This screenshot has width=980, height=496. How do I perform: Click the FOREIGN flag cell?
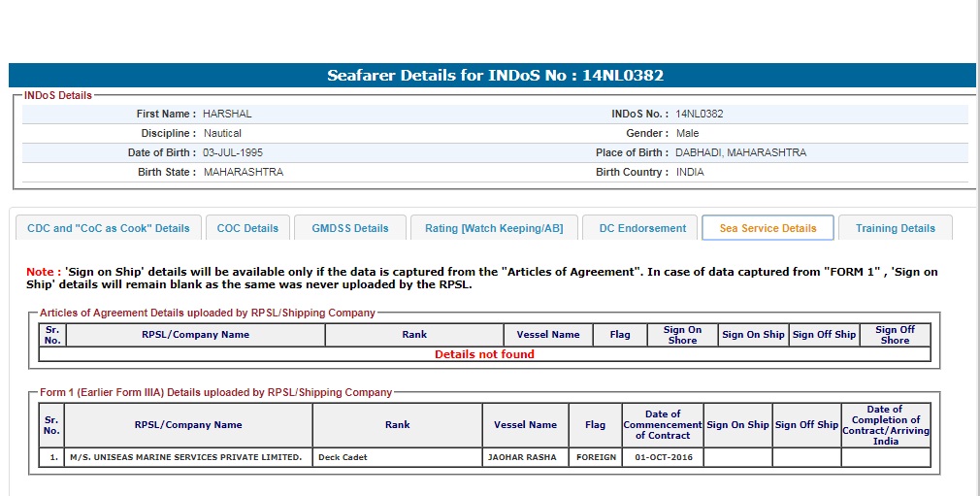click(596, 457)
